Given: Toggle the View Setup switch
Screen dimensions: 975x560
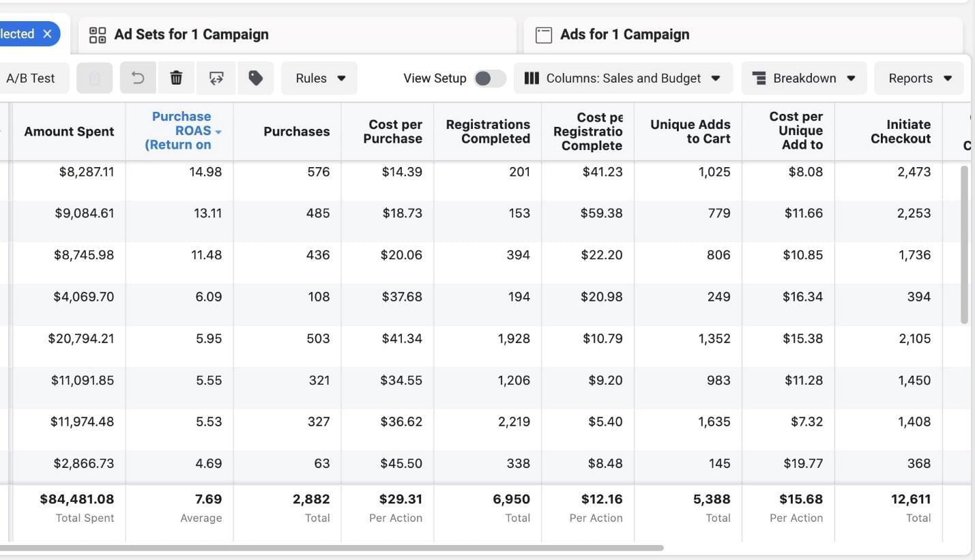Looking at the screenshot, I should [489, 78].
